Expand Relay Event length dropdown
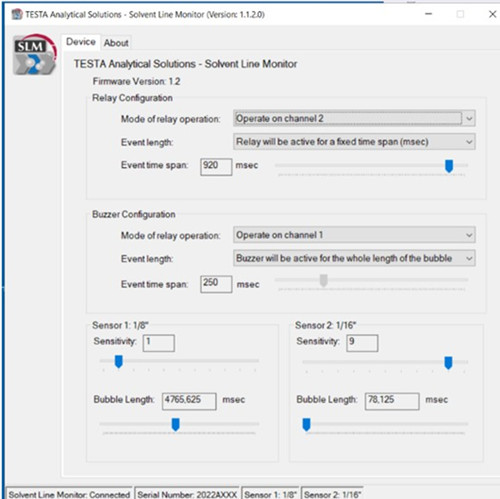This screenshot has height=499, width=500. pyautogui.click(x=354, y=142)
